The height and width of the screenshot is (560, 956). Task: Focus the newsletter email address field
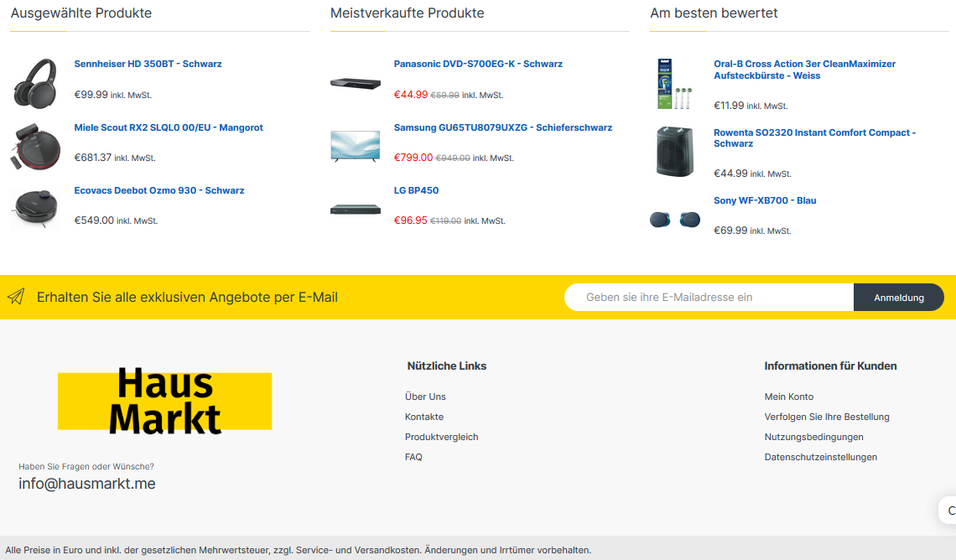click(x=709, y=298)
